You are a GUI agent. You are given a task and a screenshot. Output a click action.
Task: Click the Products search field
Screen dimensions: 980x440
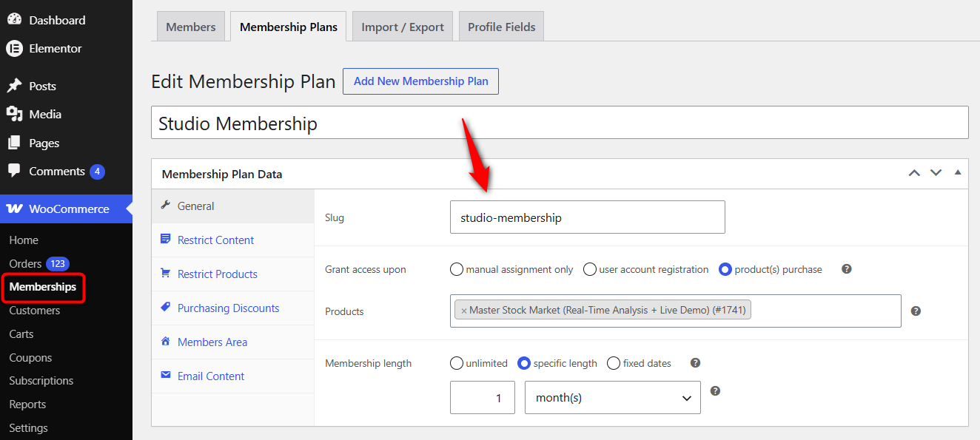point(676,311)
